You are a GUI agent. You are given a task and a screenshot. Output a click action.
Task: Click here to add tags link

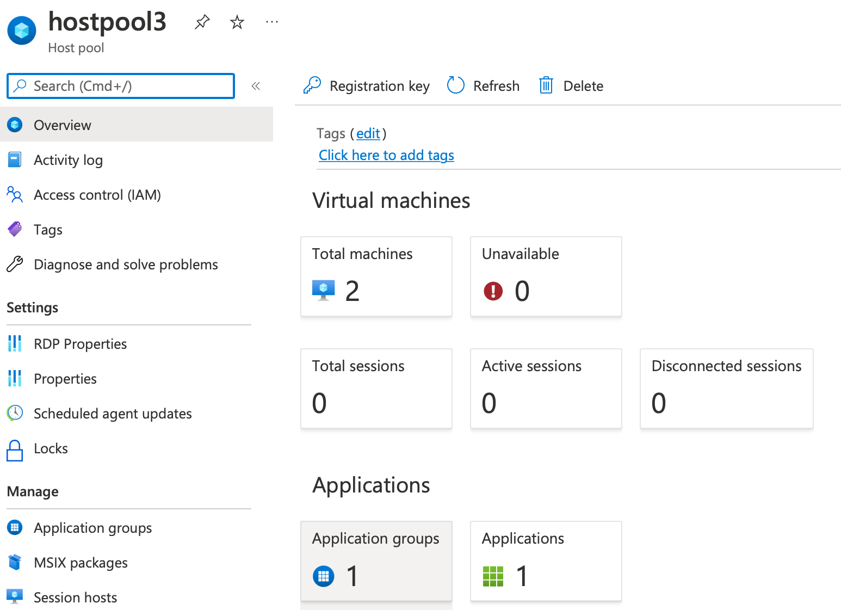tap(386, 155)
